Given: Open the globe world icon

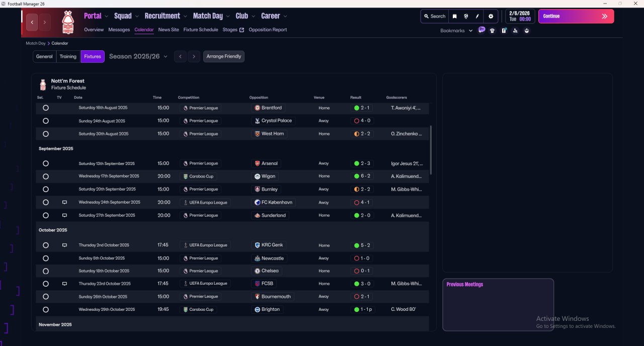Looking at the screenshot, I should click(x=466, y=16).
